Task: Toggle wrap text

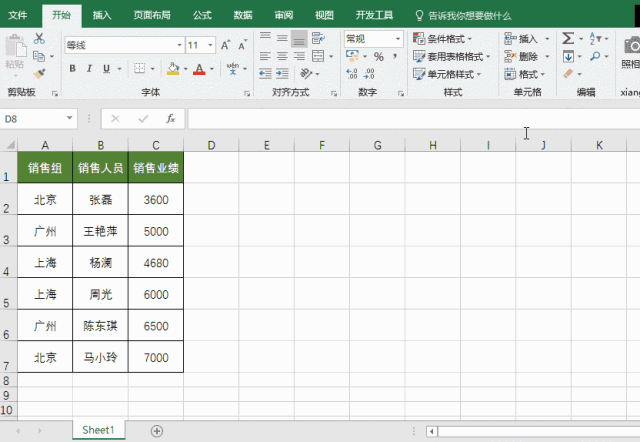Action: tap(318, 38)
